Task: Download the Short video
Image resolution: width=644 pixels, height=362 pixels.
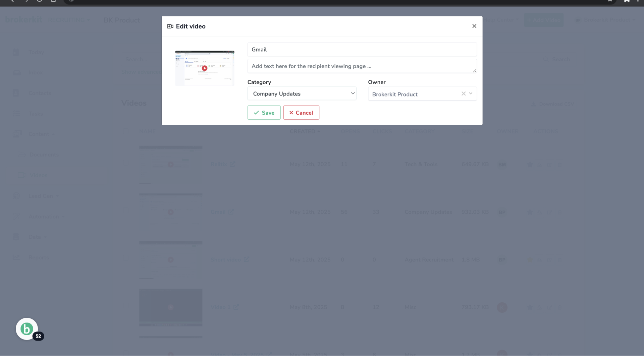Action: click(539, 260)
